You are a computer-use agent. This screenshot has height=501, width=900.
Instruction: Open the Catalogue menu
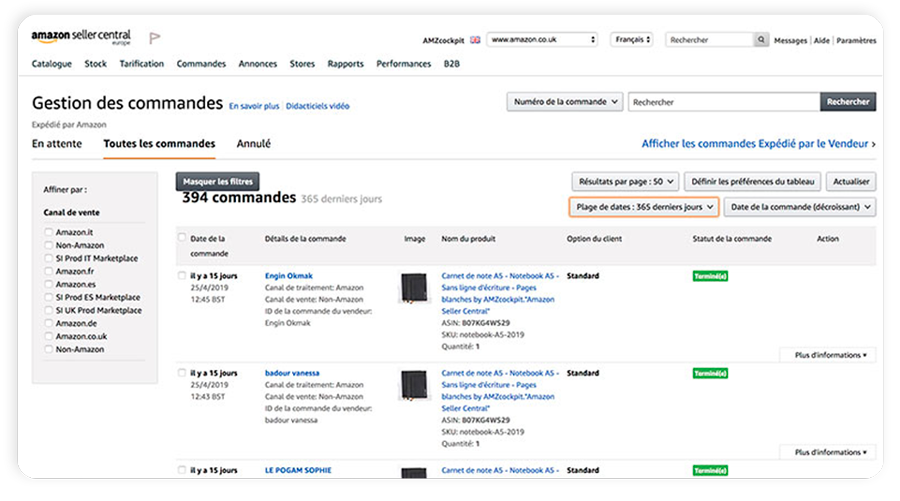tap(52, 64)
